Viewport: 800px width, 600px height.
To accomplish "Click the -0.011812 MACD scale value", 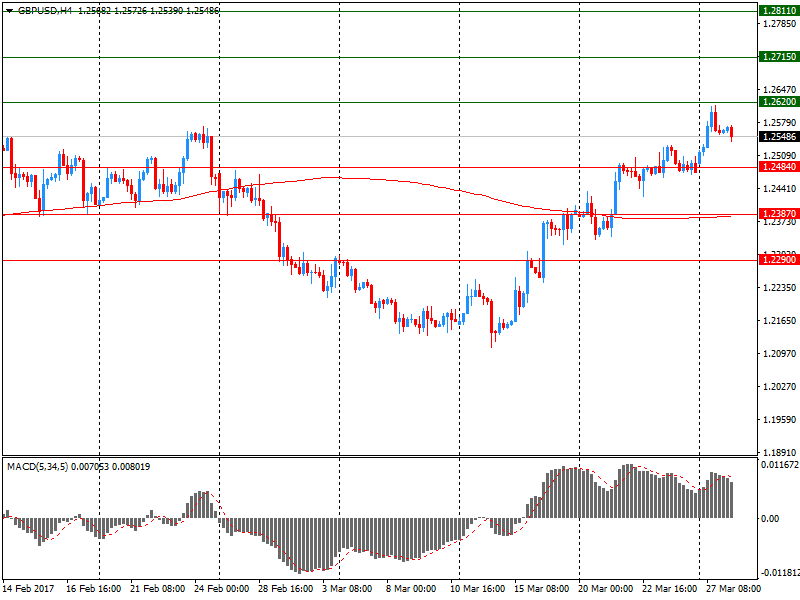I will 779,573.
